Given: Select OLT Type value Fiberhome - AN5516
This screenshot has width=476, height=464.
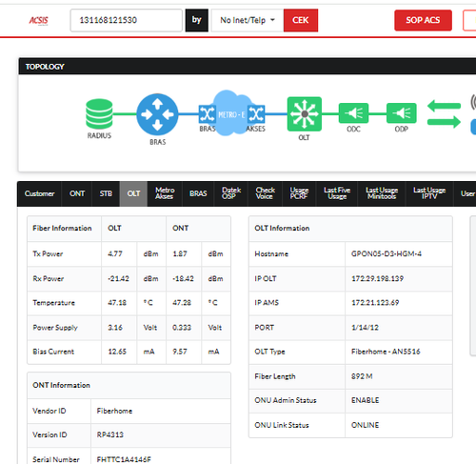Looking at the screenshot, I should coord(386,352).
